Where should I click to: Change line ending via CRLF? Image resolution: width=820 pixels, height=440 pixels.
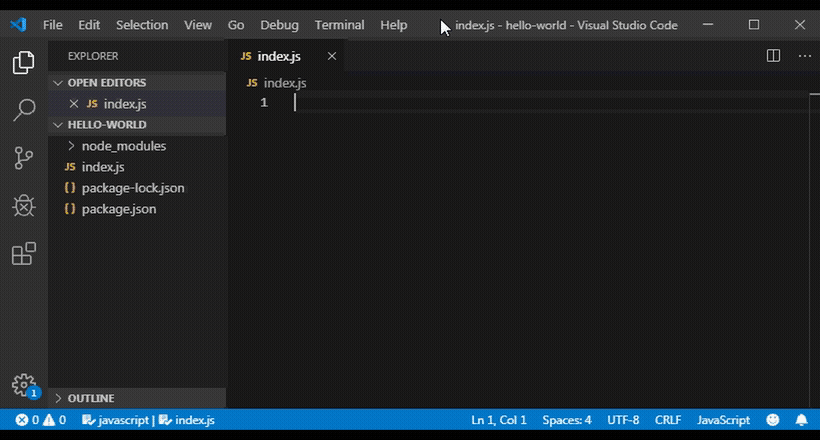click(x=668, y=420)
